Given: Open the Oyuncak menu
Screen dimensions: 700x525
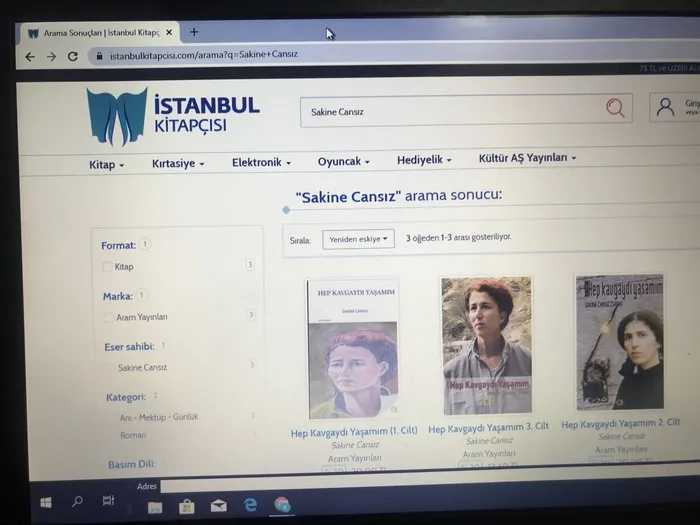Looking at the screenshot, I should point(344,161).
